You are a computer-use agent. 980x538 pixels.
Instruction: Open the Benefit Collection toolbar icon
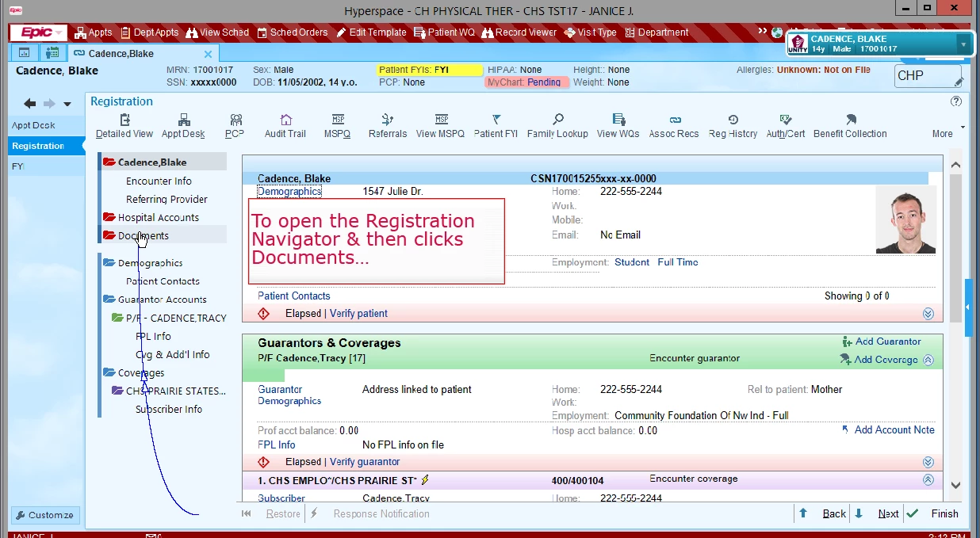(x=850, y=126)
